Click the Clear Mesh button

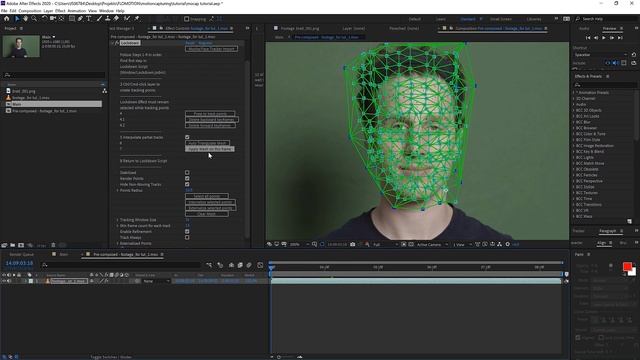point(207,214)
